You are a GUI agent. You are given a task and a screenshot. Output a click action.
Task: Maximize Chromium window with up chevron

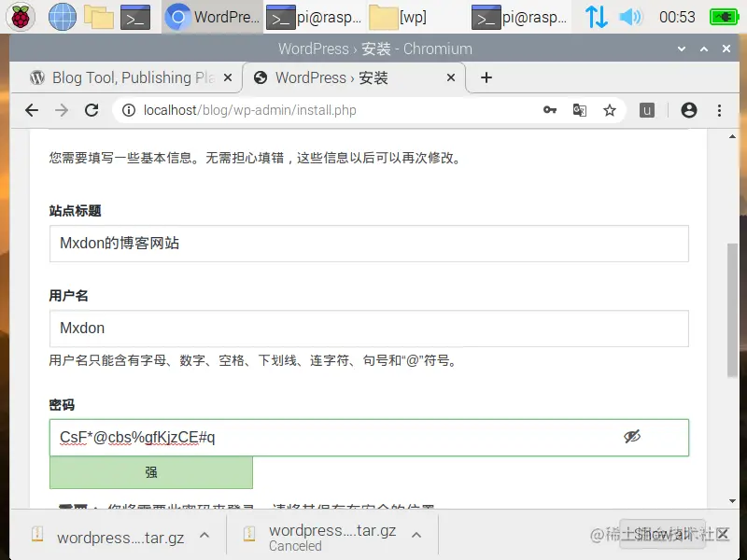pyautogui.click(x=704, y=49)
